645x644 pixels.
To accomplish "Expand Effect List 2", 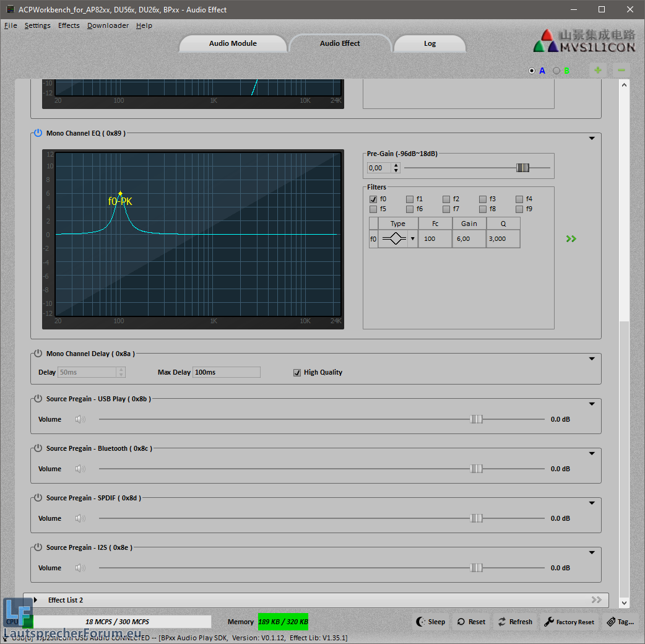I will tap(36, 600).
